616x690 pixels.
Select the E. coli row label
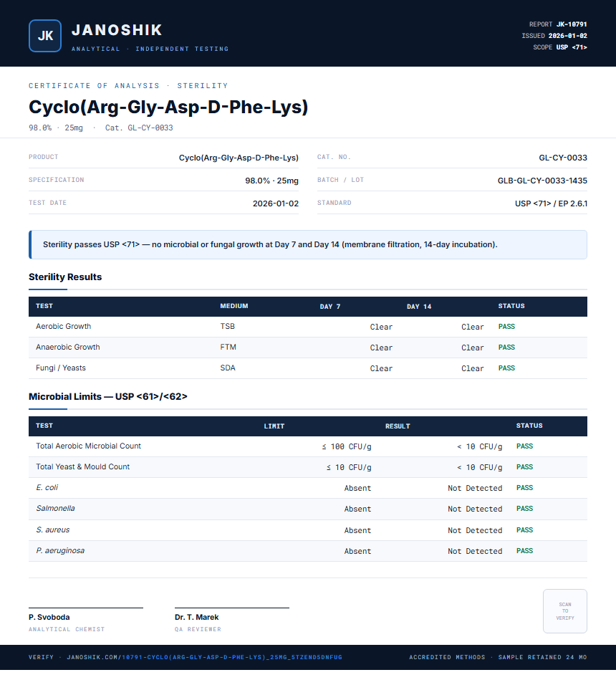point(47,487)
